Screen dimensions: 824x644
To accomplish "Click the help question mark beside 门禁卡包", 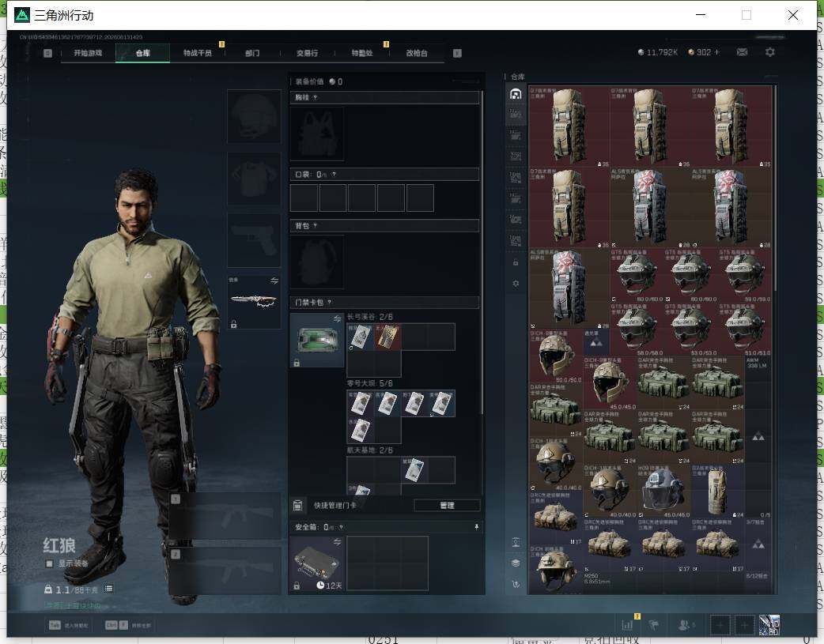I will [330, 303].
